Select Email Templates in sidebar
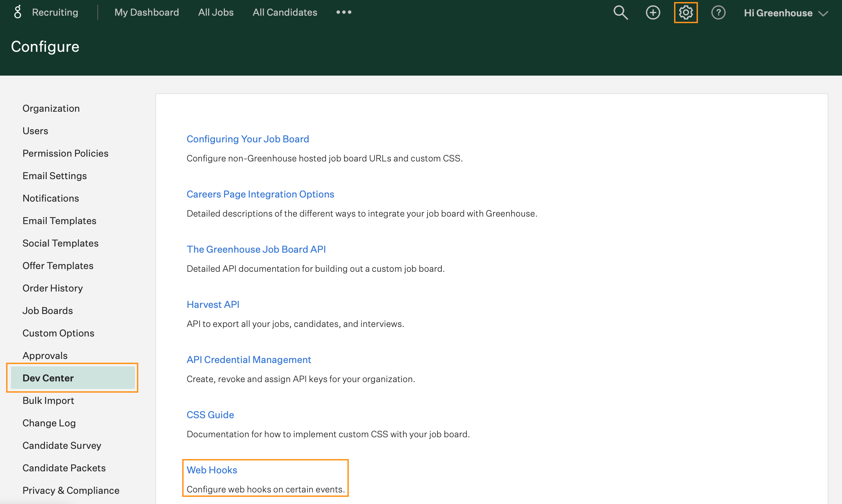The height and width of the screenshot is (504, 842). (x=59, y=221)
